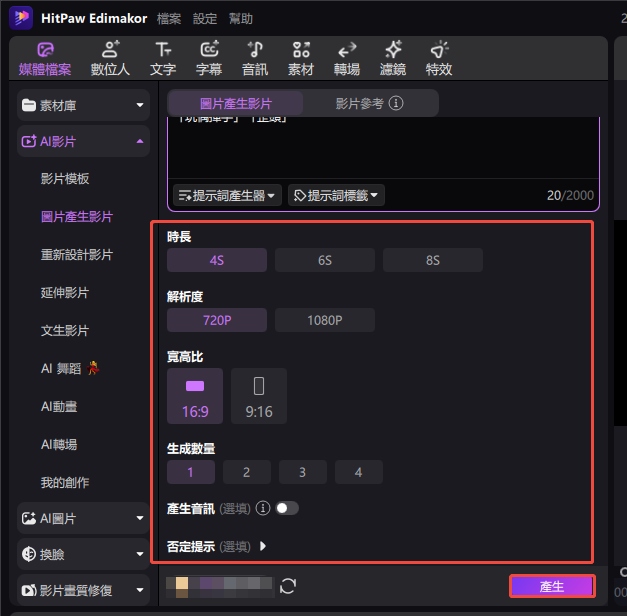This screenshot has width=627, height=616.
Task: Open AI動畫 in sidebar
Action: click(x=59, y=406)
